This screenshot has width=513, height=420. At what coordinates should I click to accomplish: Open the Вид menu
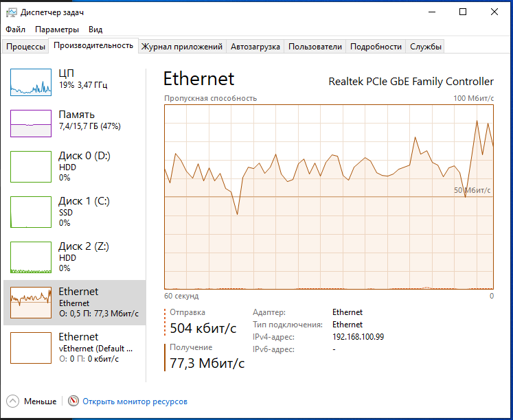click(95, 30)
